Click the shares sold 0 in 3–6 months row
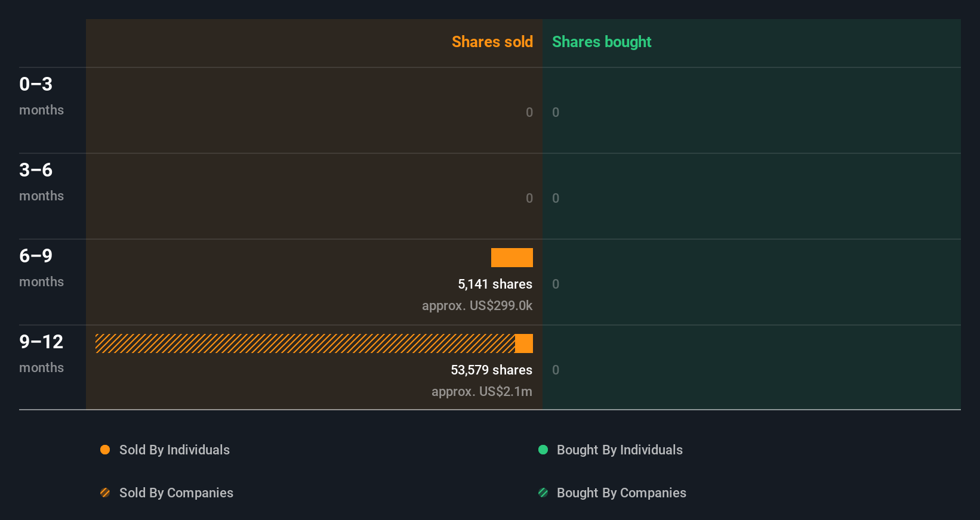Viewport: 980px width, 520px height. (x=529, y=199)
